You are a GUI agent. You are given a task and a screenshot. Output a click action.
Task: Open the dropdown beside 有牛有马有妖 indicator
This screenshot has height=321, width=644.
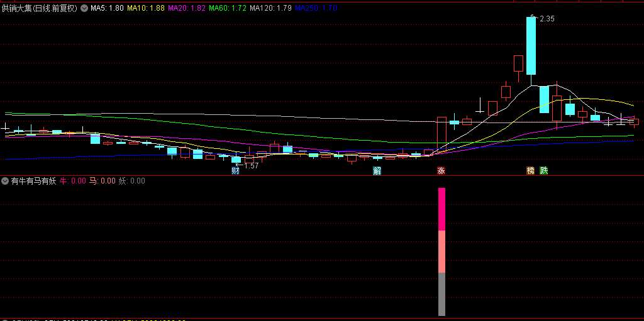coord(5,181)
